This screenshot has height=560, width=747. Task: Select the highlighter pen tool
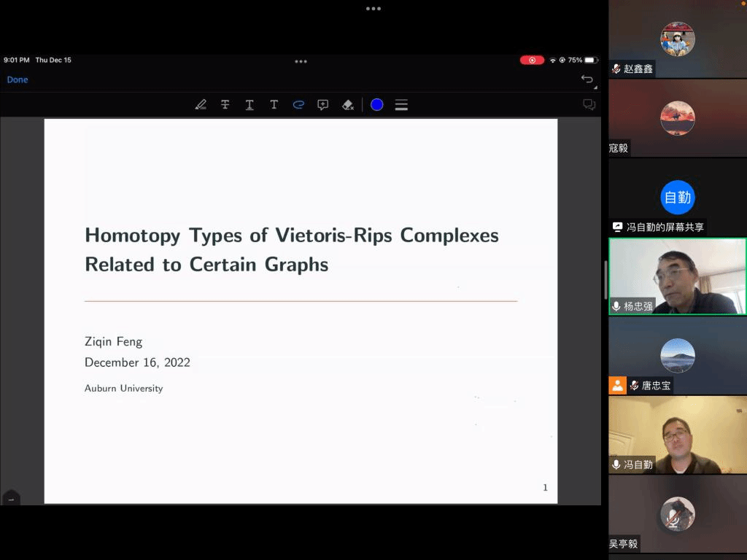coord(201,105)
